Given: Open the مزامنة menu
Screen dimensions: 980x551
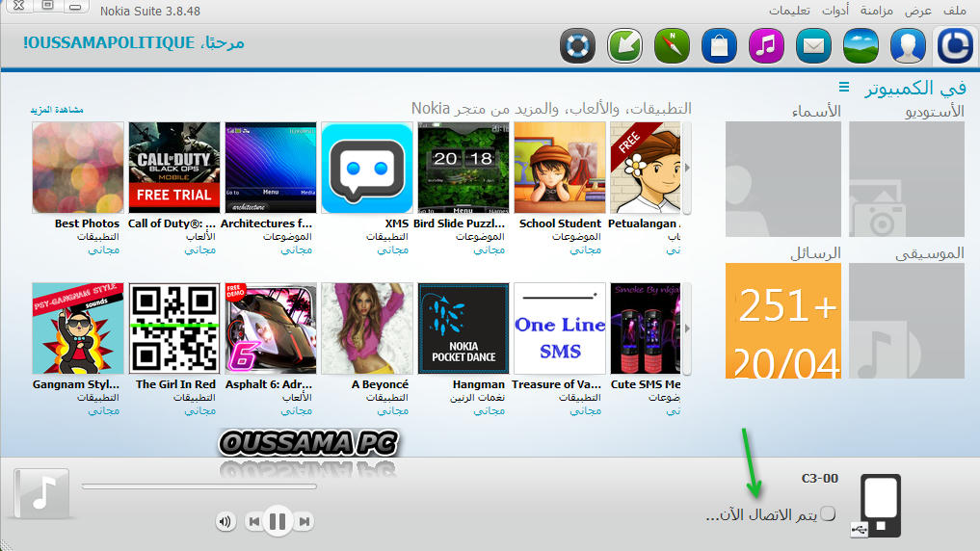Looking at the screenshot, I should click(876, 11).
